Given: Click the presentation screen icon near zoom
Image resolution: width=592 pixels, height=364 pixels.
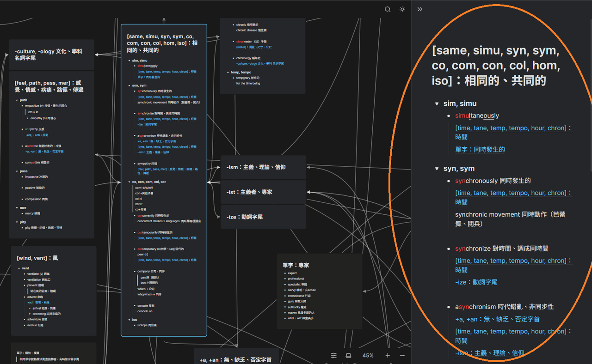Looking at the screenshot, I should tap(349, 355).
